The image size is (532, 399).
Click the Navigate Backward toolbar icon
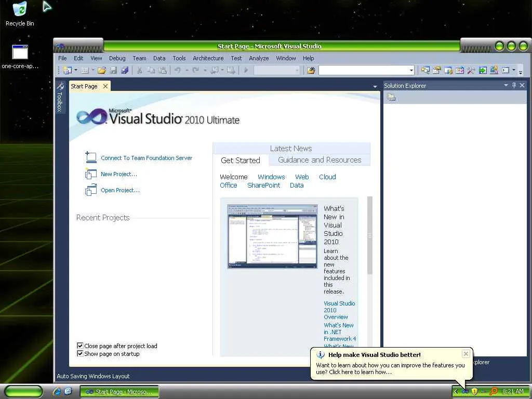pyautogui.click(x=215, y=70)
